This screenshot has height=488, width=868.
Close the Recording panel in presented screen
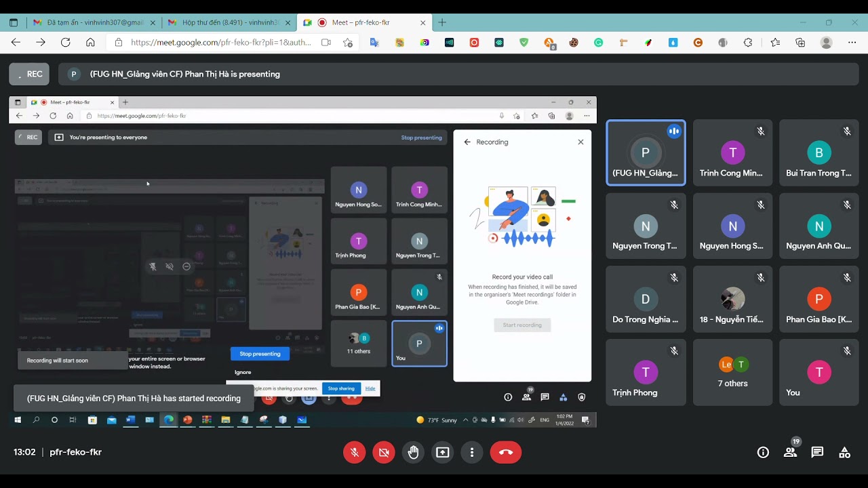[580, 142]
